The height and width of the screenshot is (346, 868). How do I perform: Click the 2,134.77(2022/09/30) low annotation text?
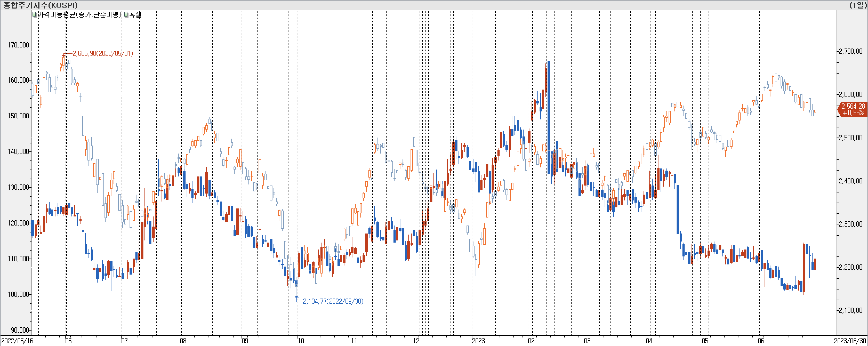pyautogui.click(x=333, y=301)
